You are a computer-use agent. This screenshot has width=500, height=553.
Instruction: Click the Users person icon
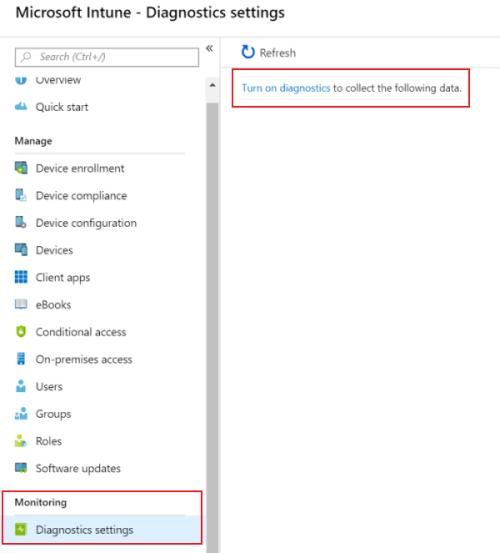tap(21, 386)
